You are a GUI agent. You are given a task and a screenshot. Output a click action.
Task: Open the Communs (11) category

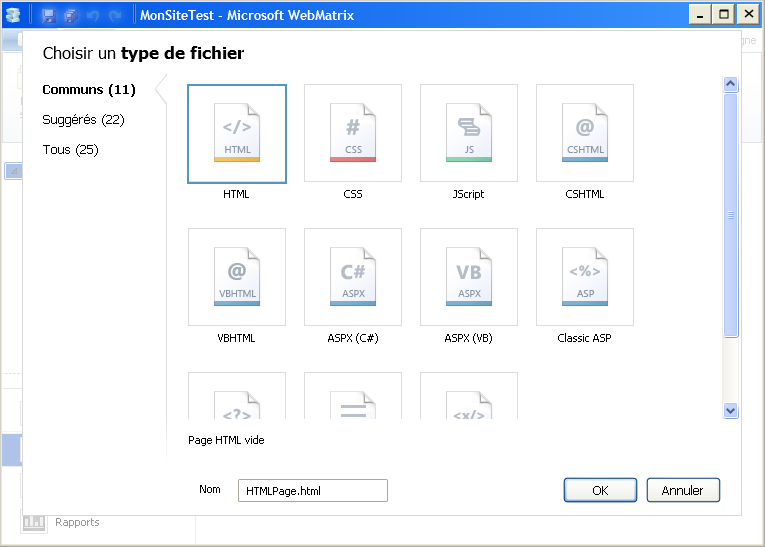click(88, 90)
